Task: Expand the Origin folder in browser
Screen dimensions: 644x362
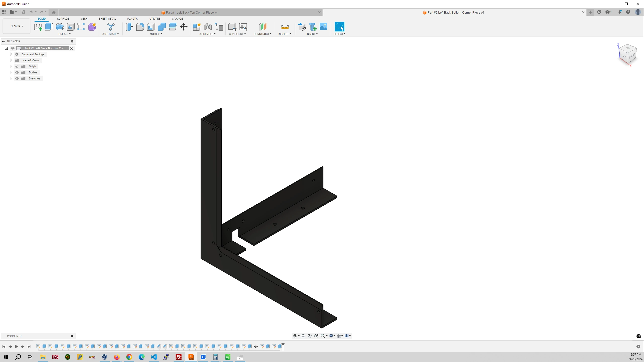Action: tap(11, 66)
